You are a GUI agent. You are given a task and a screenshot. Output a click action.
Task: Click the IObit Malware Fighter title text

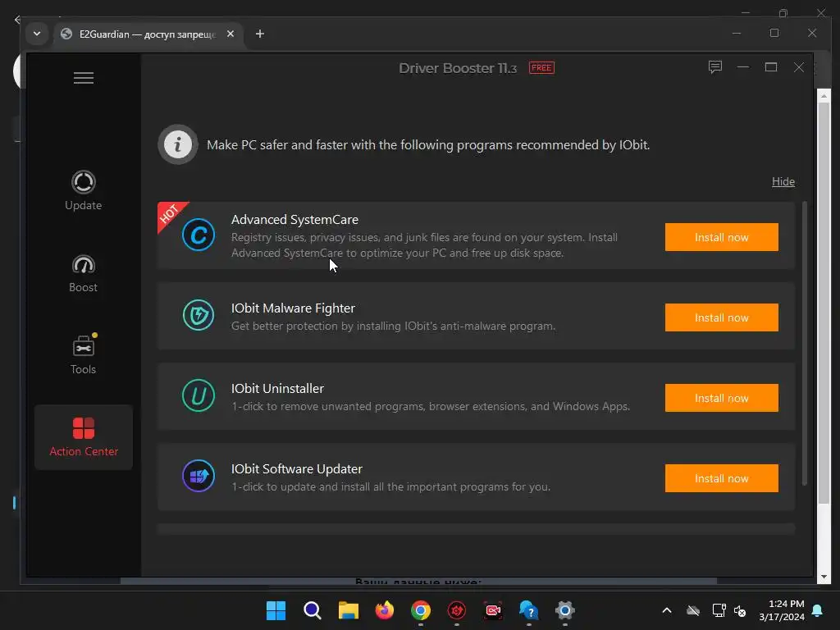(293, 308)
